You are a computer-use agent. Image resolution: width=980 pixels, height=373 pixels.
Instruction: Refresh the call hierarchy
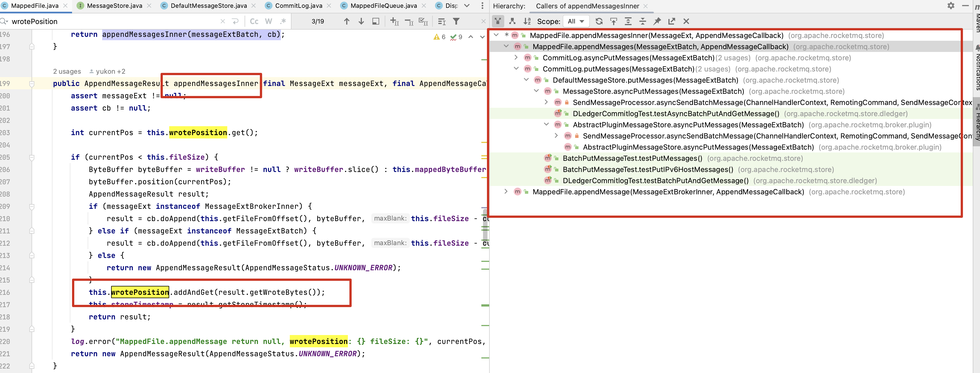coord(599,21)
